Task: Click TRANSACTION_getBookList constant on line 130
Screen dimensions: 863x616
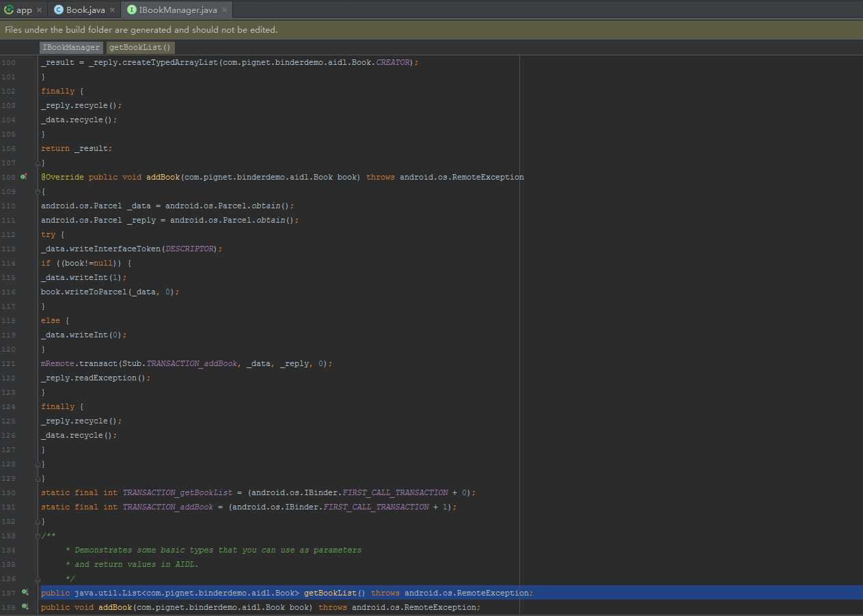Action: [177, 492]
